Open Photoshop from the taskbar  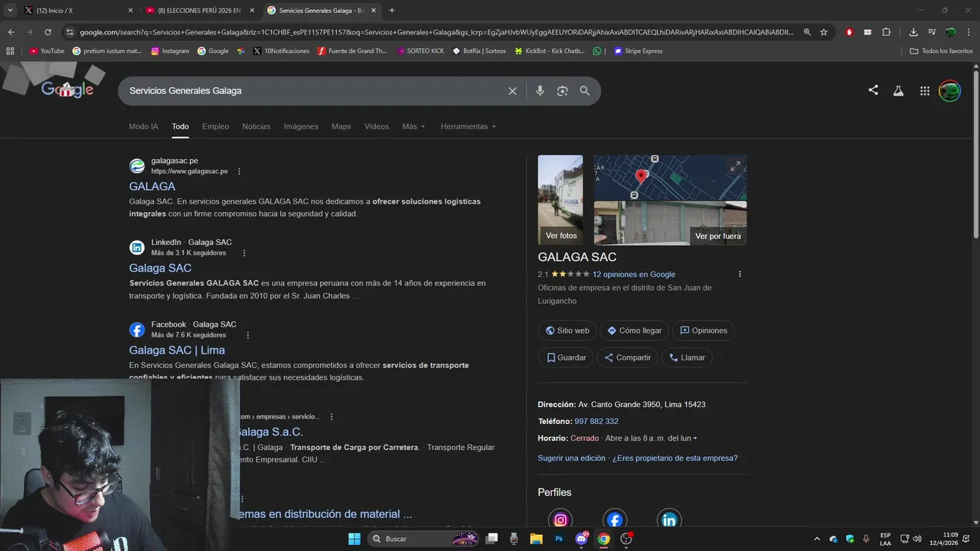559,539
